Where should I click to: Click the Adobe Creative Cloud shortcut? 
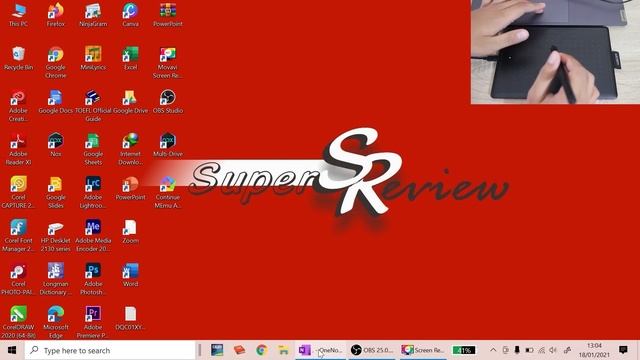(x=18, y=106)
